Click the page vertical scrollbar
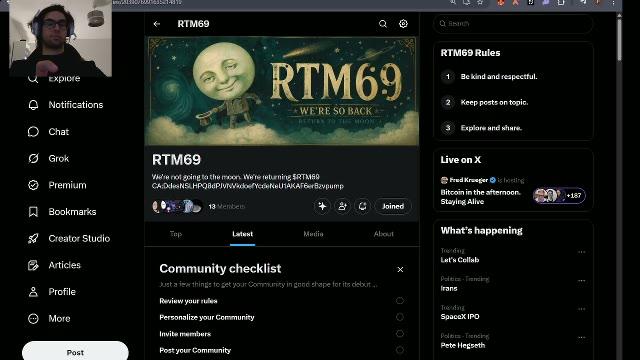The height and width of the screenshot is (360, 640). [620, 39]
